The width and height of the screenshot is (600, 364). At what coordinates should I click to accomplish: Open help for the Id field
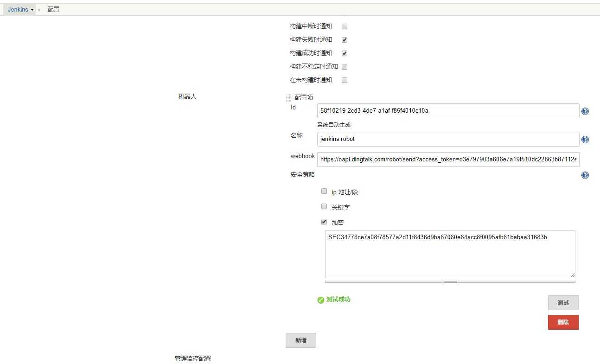coord(585,111)
